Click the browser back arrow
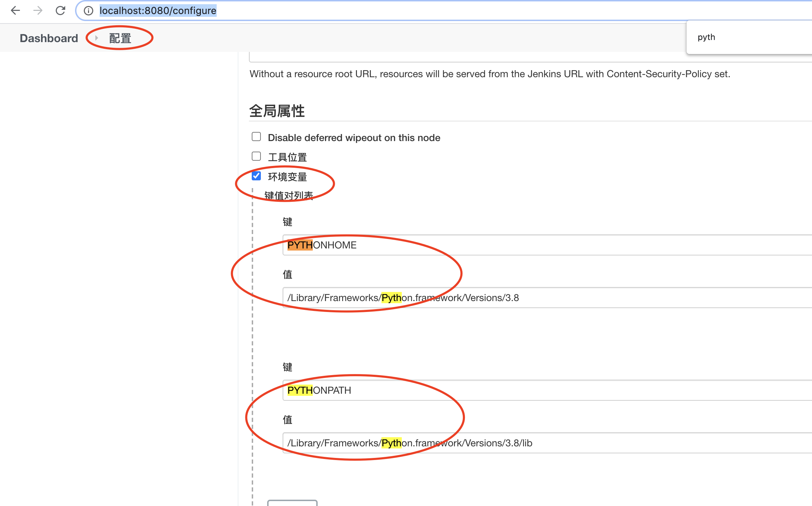This screenshot has width=812, height=506. 15,11
